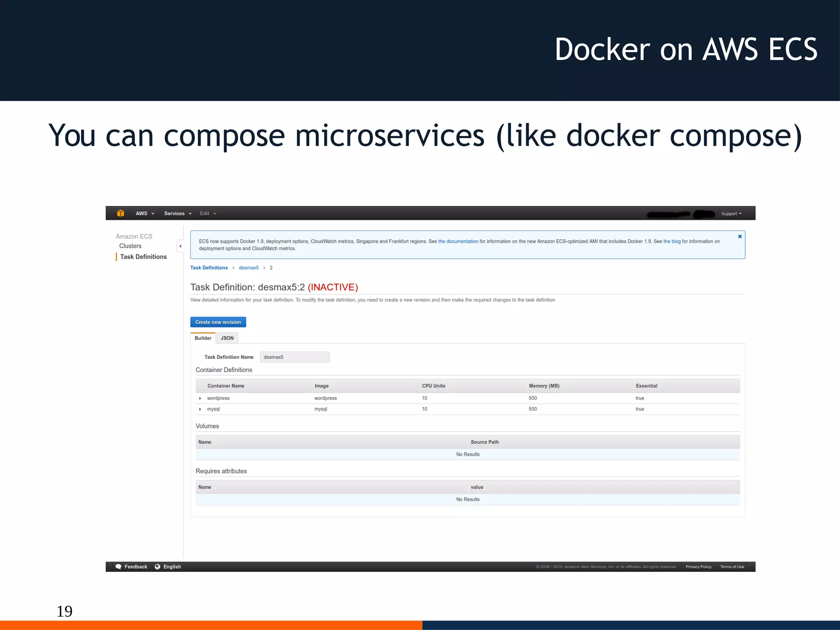Screen dimensions: 840x630
Task: Open the Terms of Use link
Action: click(x=732, y=567)
